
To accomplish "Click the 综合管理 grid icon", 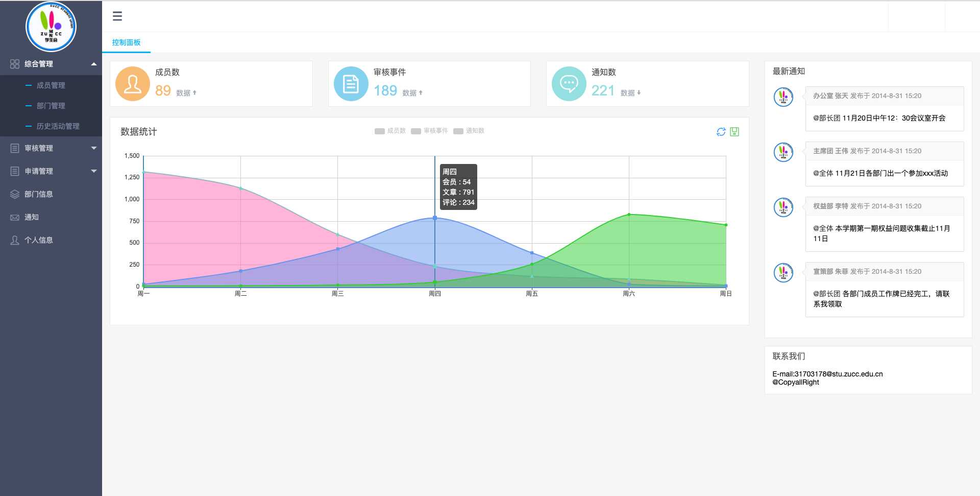I will pos(15,64).
